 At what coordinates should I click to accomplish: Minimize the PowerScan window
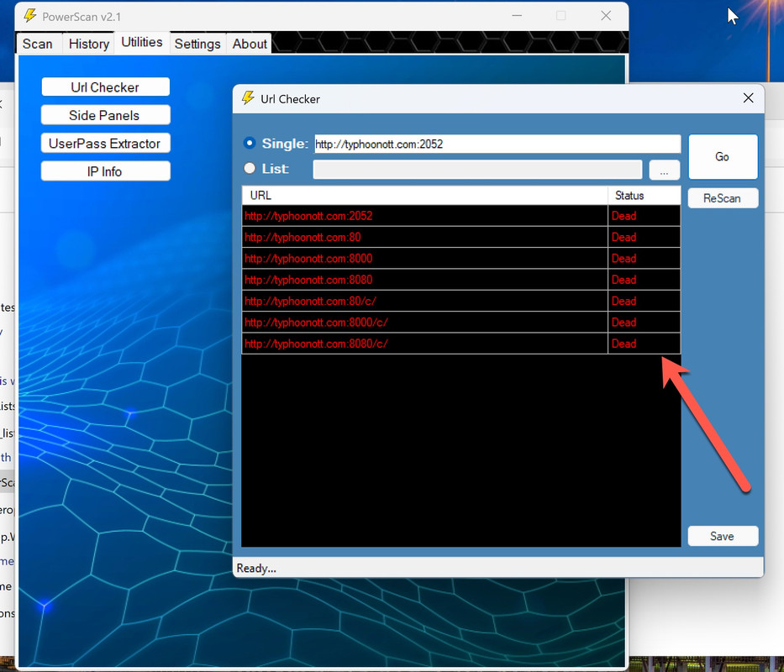pos(517,16)
